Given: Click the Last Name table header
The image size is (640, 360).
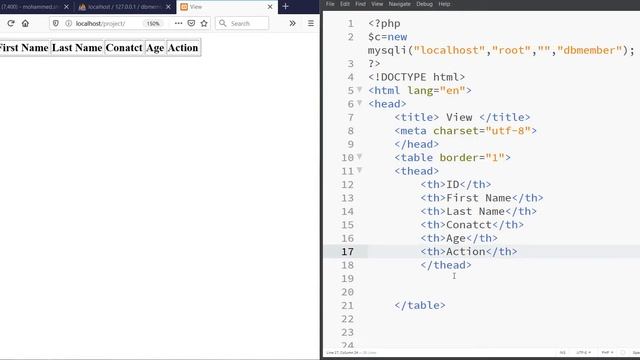Looking at the screenshot, I should 77,48.
